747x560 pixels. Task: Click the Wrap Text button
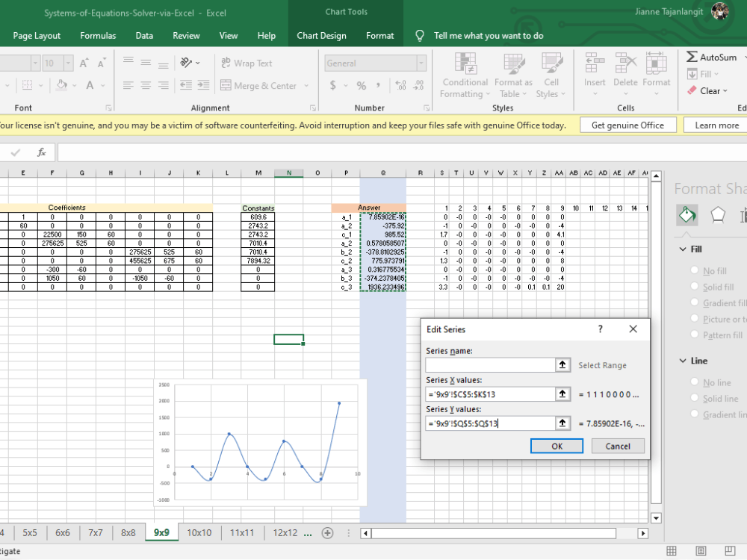[247, 63]
